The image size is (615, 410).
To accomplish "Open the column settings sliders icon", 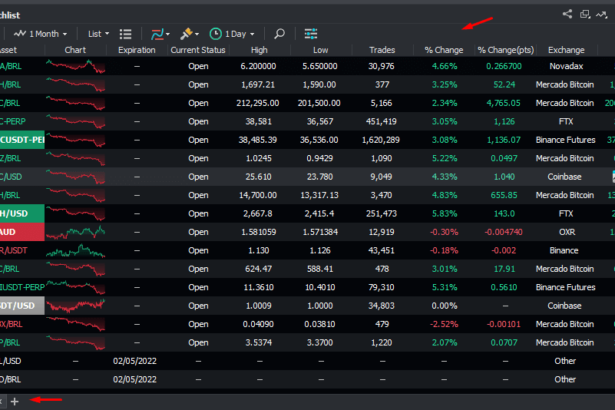I will click(311, 34).
